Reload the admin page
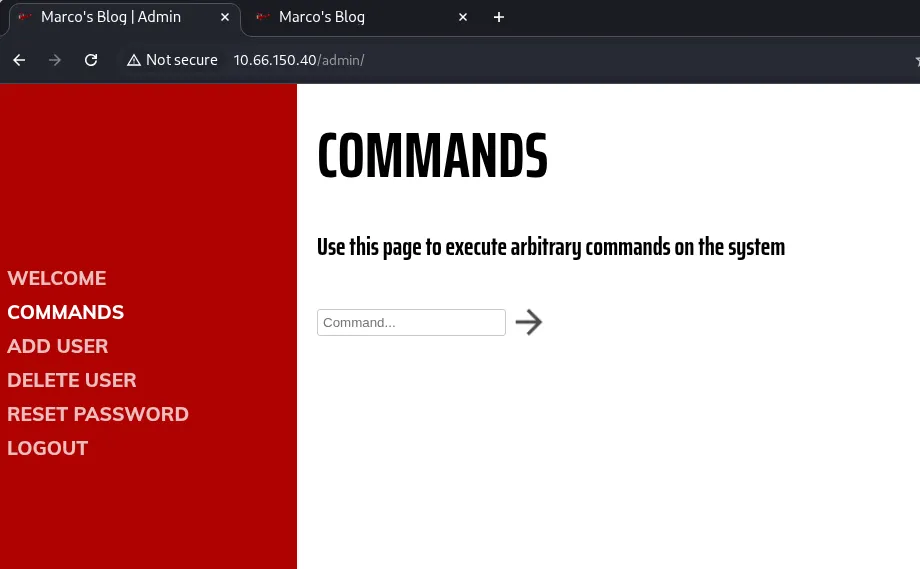The width and height of the screenshot is (920, 569). 91,60
